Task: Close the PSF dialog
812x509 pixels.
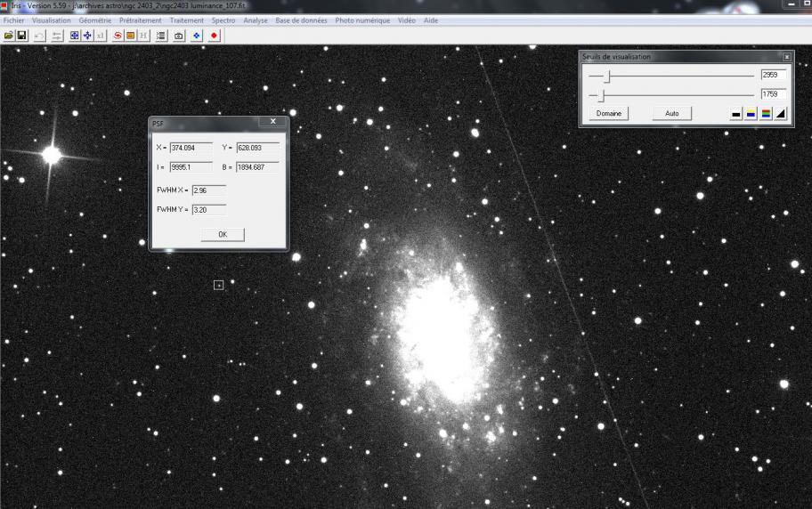Action: pyautogui.click(x=273, y=122)
